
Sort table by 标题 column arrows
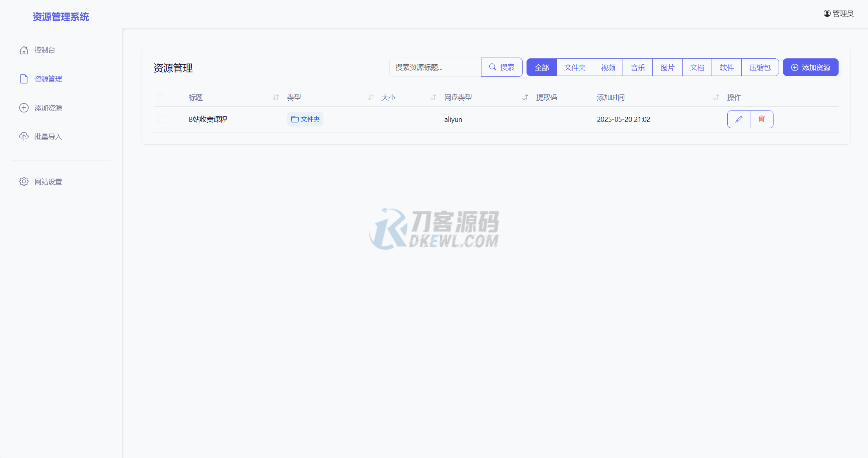[x=276, y=97]
